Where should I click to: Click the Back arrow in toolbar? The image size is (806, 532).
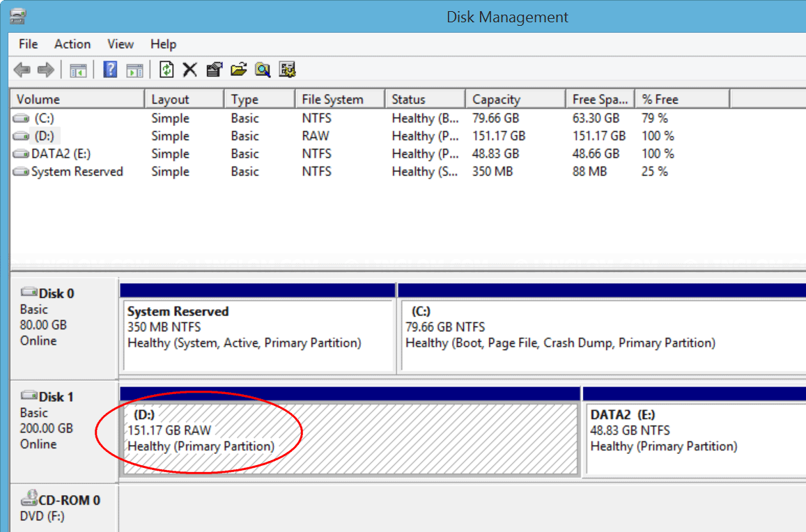[22, 70]
